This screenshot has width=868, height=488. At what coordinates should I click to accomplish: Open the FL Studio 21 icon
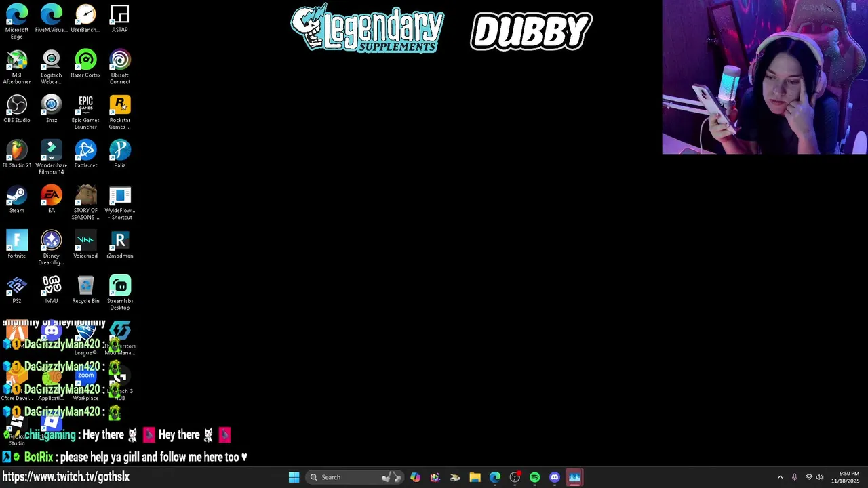pos(17,154)
